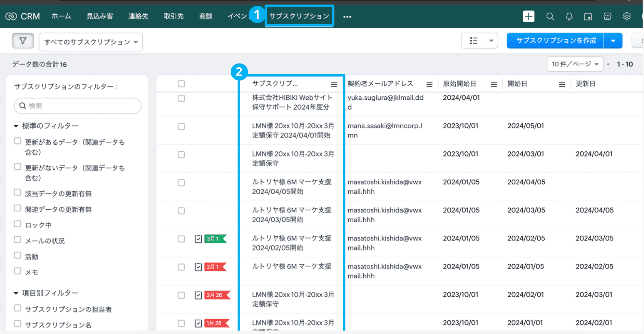The image size is (644, 334).
Task: Enable 更新がないデータ filter checkbox
Action: [17, 166]
